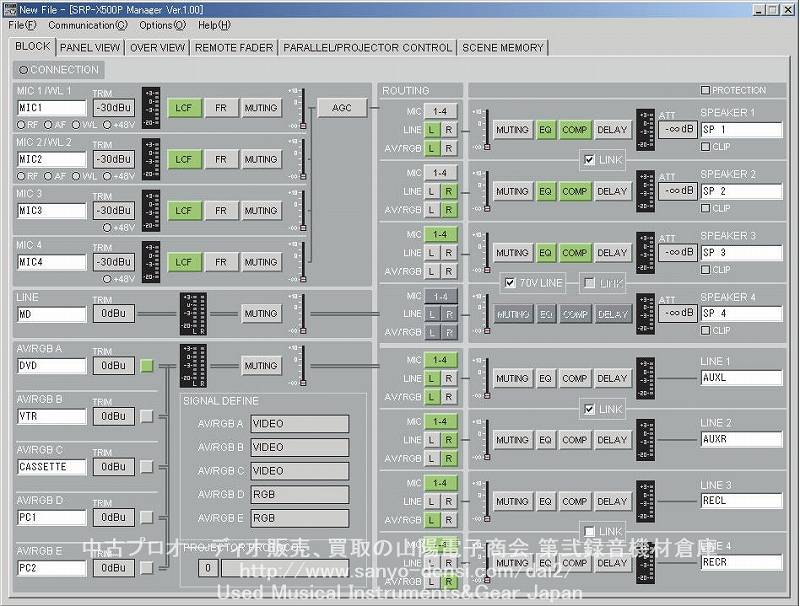This screenshot has width=800, height=606.
Task: Click the SP 1 speaker name field
Action: [742, 130]
